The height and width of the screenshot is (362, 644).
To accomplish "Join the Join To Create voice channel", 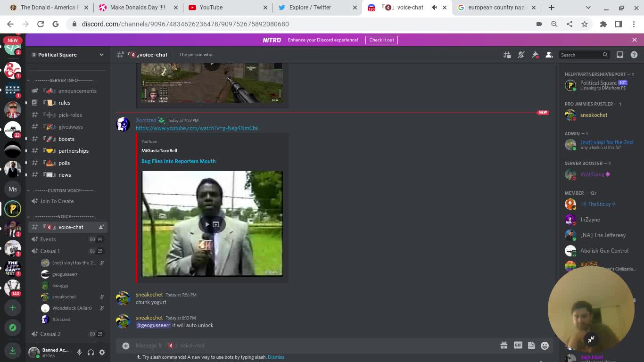I will pos(68,201).
